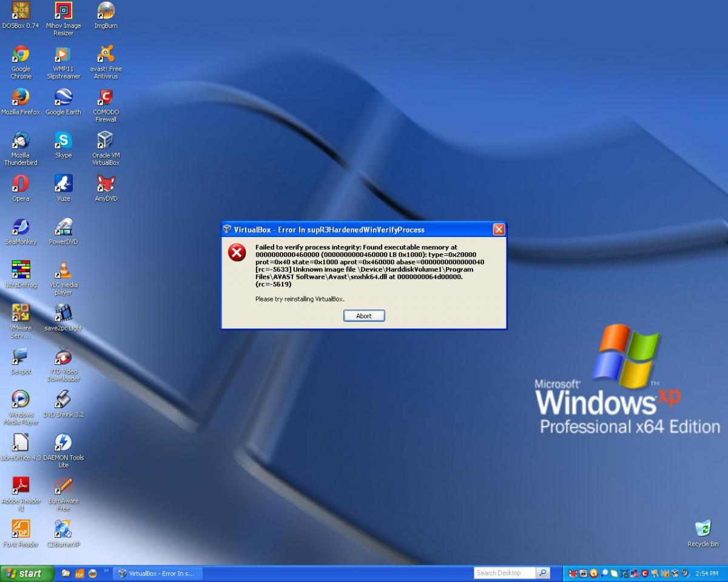Select the Oracle VM VirtualBox desktop icon
This screenshot has width=728, height=582.
106,149
